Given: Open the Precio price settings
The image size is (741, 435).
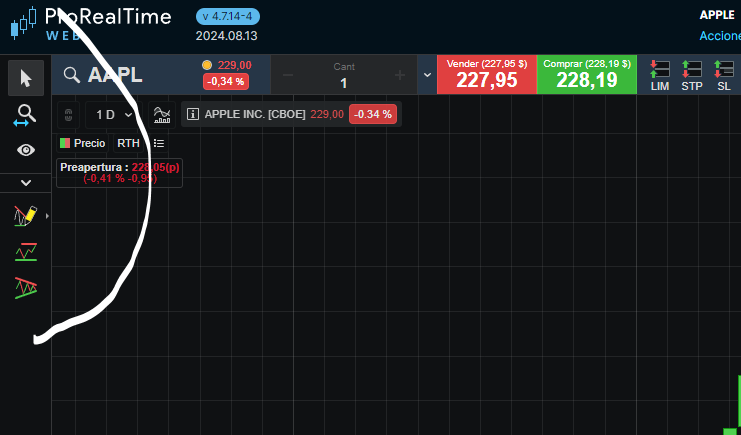Looking at the screenshot, I should pyautogui.click(x=83, y=143).
